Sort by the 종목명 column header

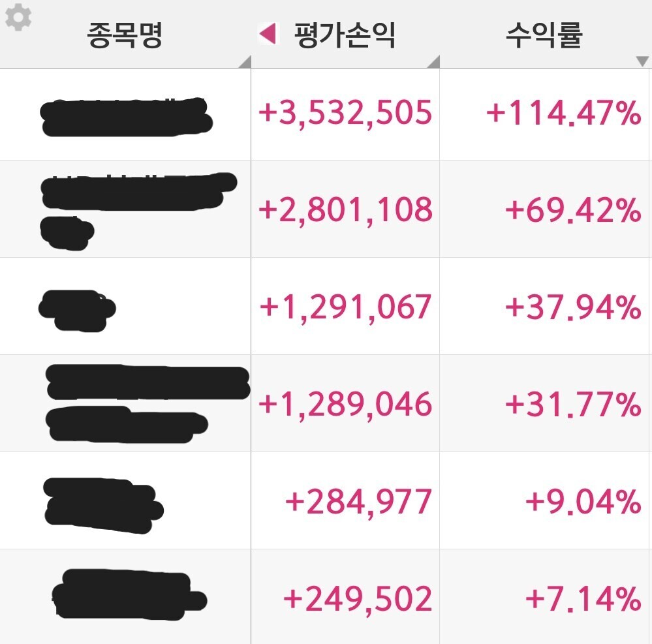click(125, 35)
